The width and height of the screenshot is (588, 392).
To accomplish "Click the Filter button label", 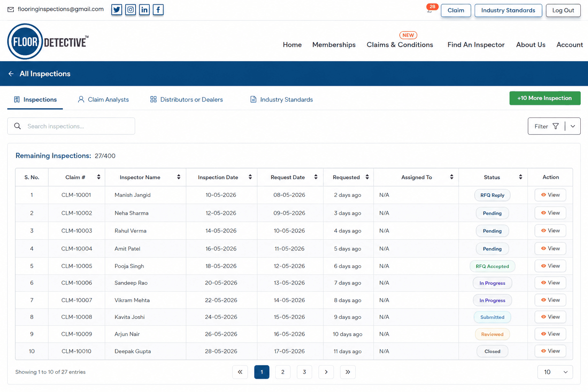I will (x=541, y=126).
